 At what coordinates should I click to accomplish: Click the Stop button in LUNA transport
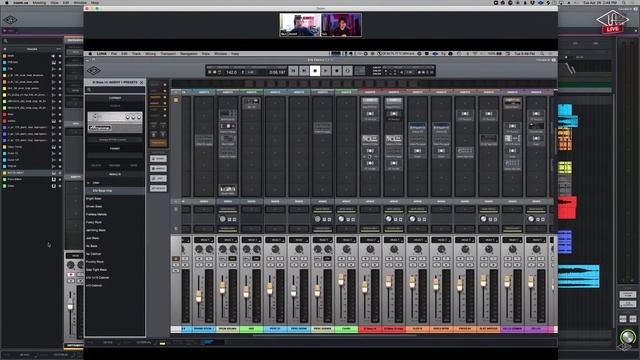tap(315, 71)
